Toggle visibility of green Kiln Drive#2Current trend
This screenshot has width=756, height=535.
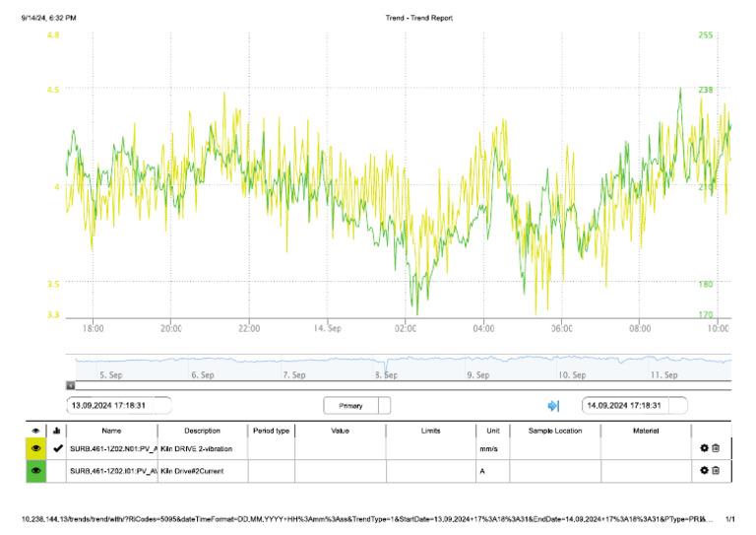point(35,471)
